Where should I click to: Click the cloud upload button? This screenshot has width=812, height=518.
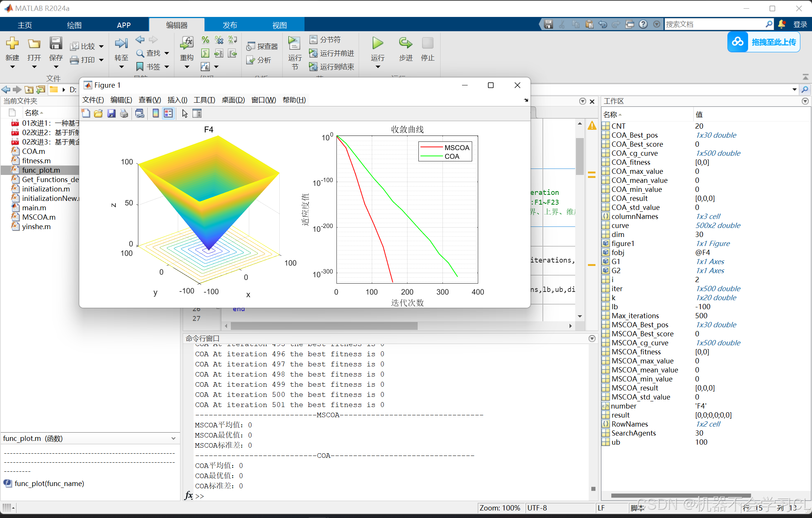pyautogui.click(x=764, y=42)
